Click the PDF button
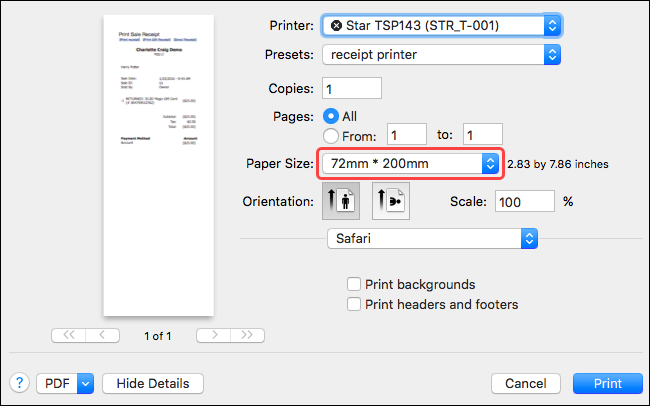This screenshot has height=406, width=650. [57, 384]
